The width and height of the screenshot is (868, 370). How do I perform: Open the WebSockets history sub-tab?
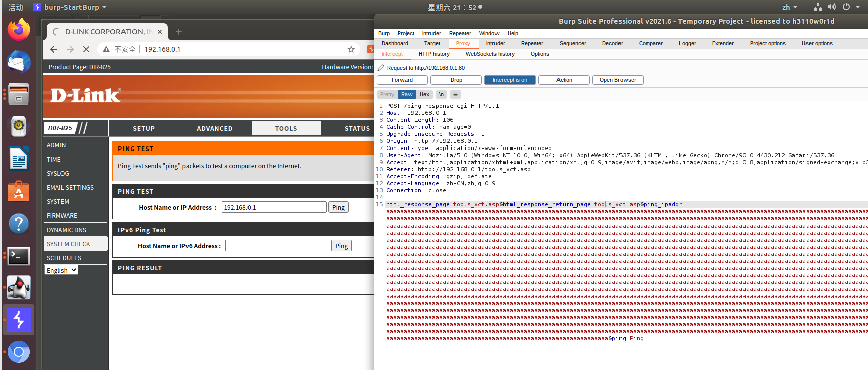(490, 54)
